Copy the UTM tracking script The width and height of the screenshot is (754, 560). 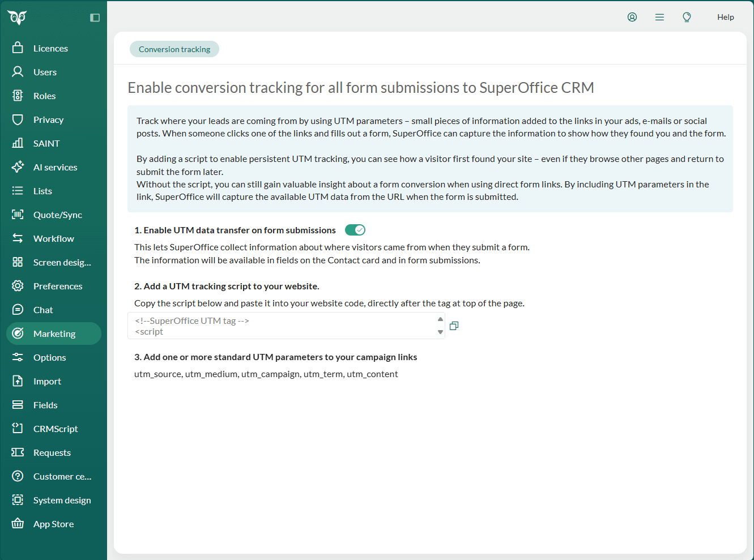point(454,326)
